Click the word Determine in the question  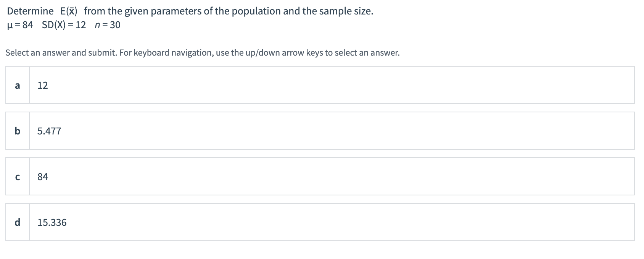(31, 11)
